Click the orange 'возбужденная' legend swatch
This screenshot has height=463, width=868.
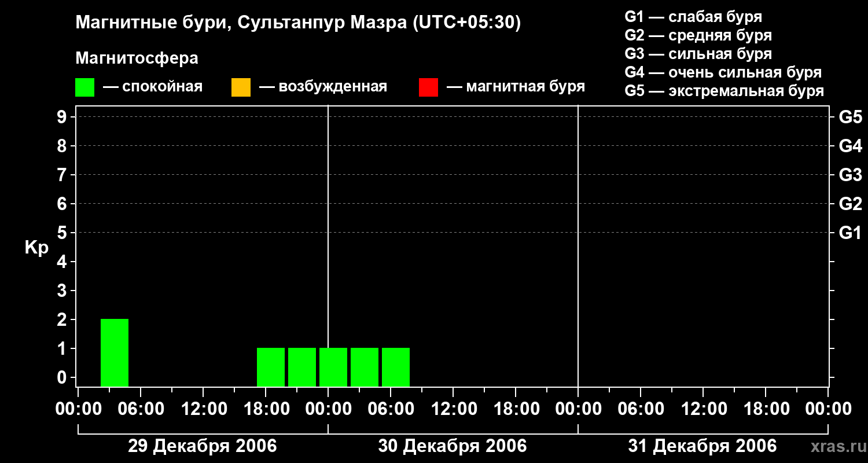241,87
